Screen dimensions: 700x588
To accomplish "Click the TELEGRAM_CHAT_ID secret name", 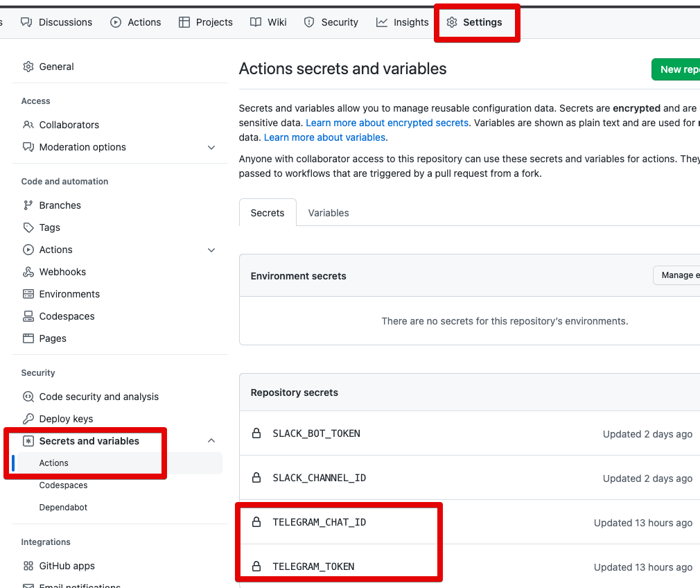I will click(x=320, y=522).
